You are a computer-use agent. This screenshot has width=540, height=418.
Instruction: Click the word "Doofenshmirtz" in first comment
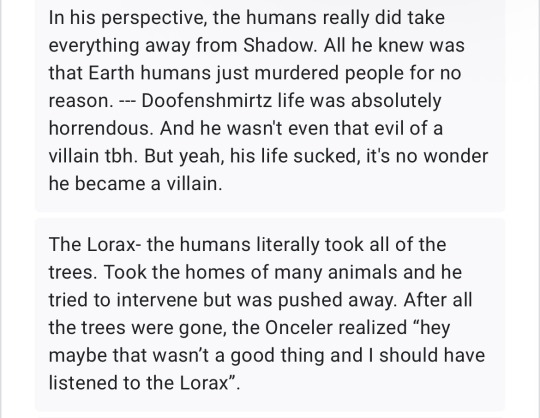(x=207, y=101)
